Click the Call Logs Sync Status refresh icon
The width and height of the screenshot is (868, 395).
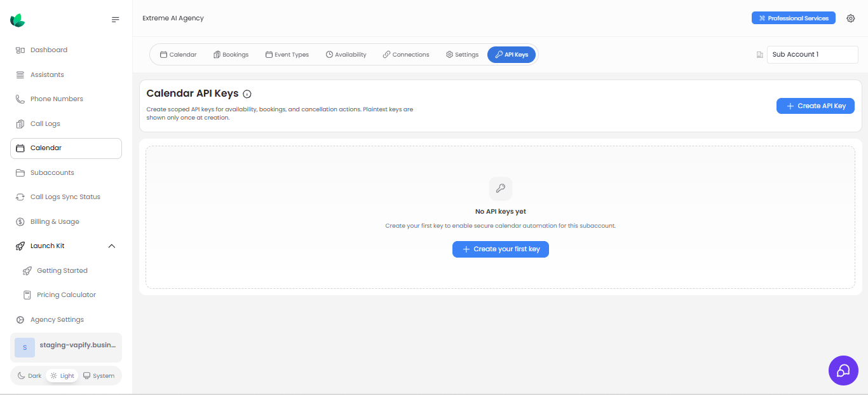(20, 197)
